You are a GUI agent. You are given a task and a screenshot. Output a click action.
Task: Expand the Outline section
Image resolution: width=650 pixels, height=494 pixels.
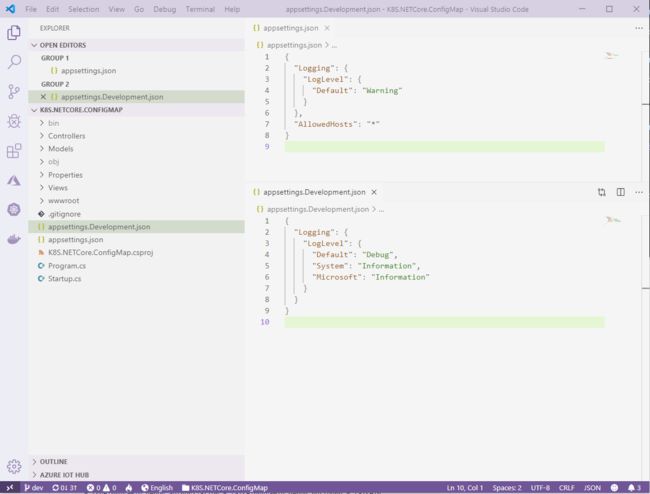(x=137, y=462)
